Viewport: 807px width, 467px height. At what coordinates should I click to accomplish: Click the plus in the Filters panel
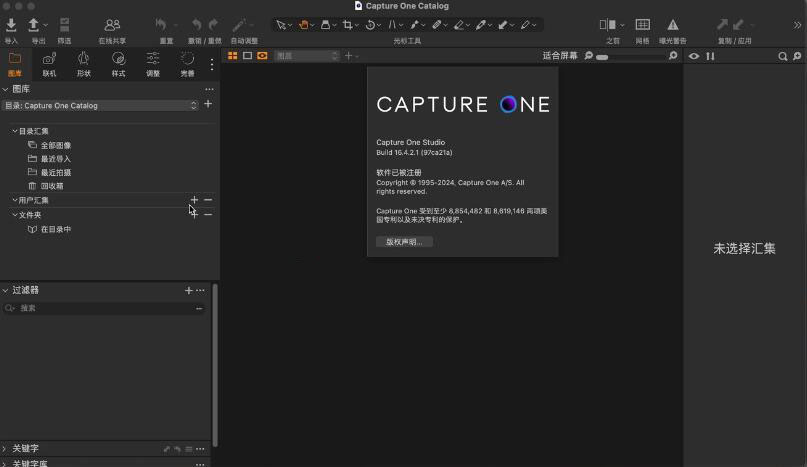click(188, 291)
